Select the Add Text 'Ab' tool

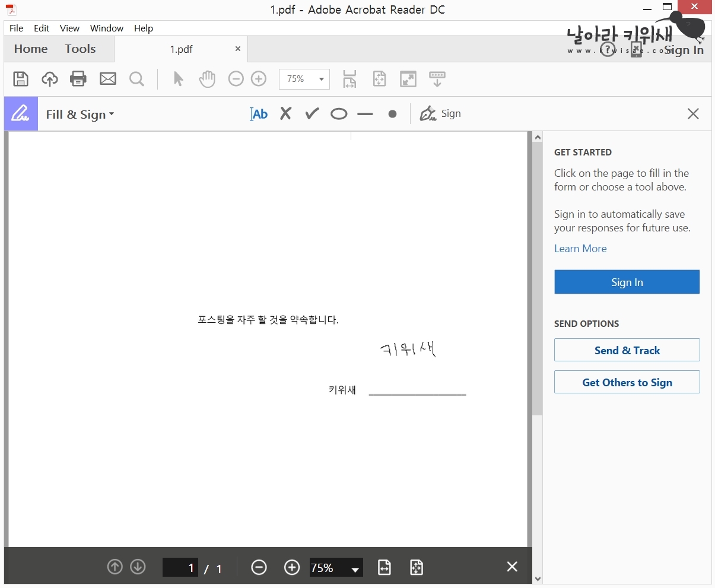[259, 114]
